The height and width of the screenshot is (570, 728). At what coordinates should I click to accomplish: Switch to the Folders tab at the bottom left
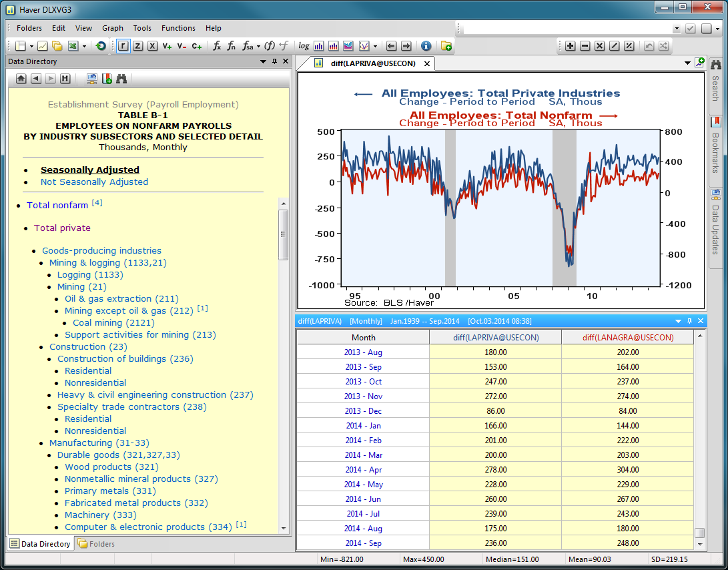(x=96, y=543)
